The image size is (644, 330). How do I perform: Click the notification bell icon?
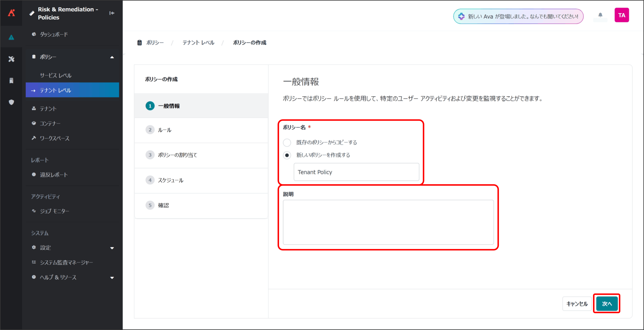[x=600, y=15]
